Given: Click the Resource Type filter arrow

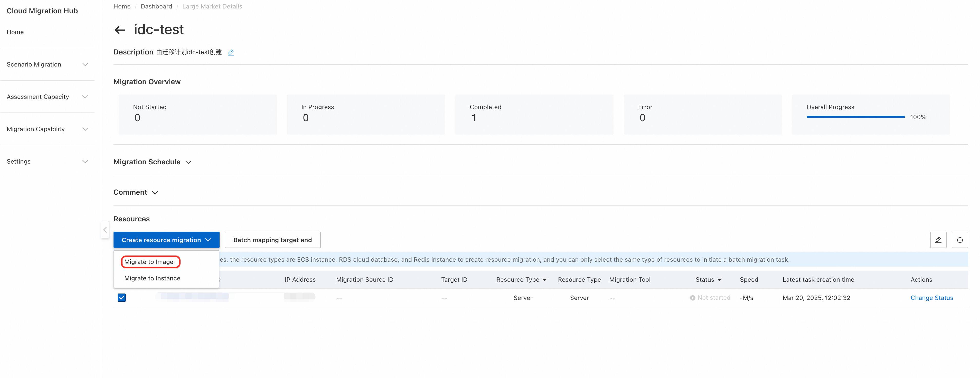Looking at the screenshot, I should [x=544, y=280].
